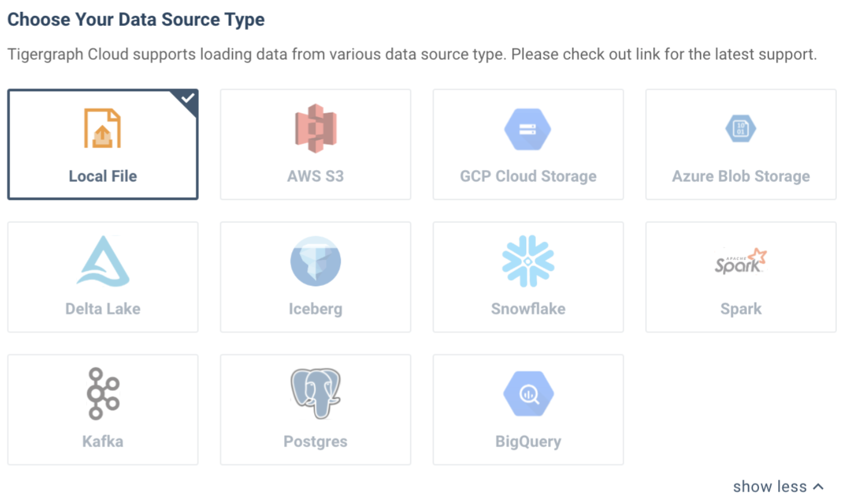Select the "Local File" label
This screenshot has height=504, width=847.
103,176
